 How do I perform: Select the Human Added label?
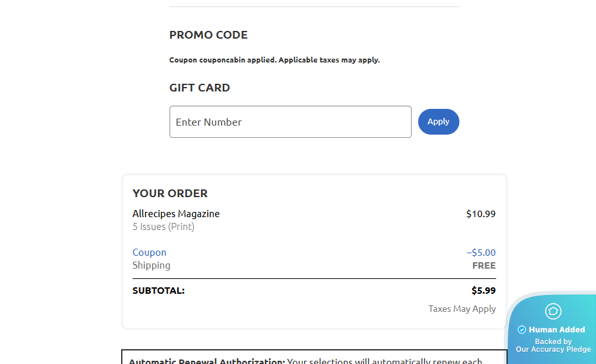click(557, 330)
